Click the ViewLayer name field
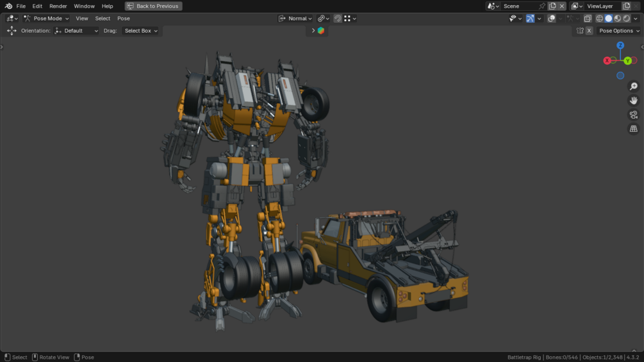 click(603, 6)
